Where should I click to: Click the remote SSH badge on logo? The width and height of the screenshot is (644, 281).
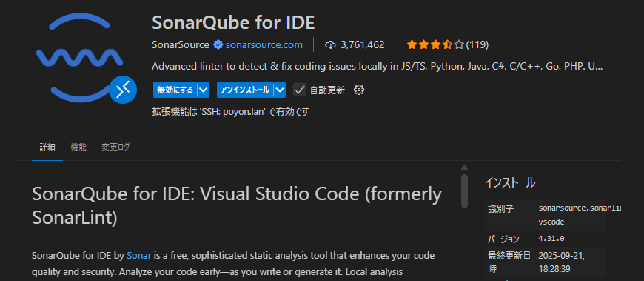pos(123,90)
